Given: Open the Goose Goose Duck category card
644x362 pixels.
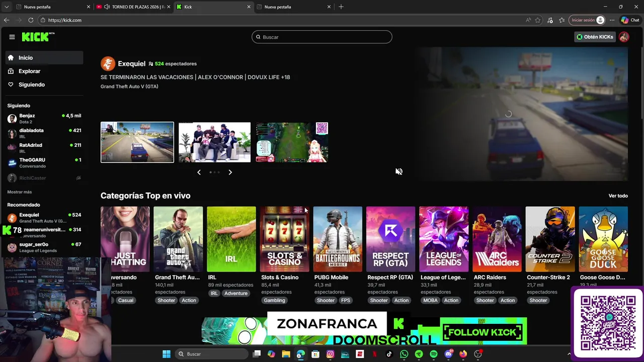Looking at the screenshot, I should [603, 239].
